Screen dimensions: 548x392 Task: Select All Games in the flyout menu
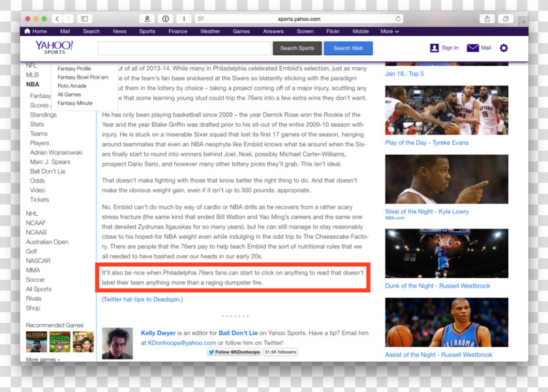pos(69,95)
